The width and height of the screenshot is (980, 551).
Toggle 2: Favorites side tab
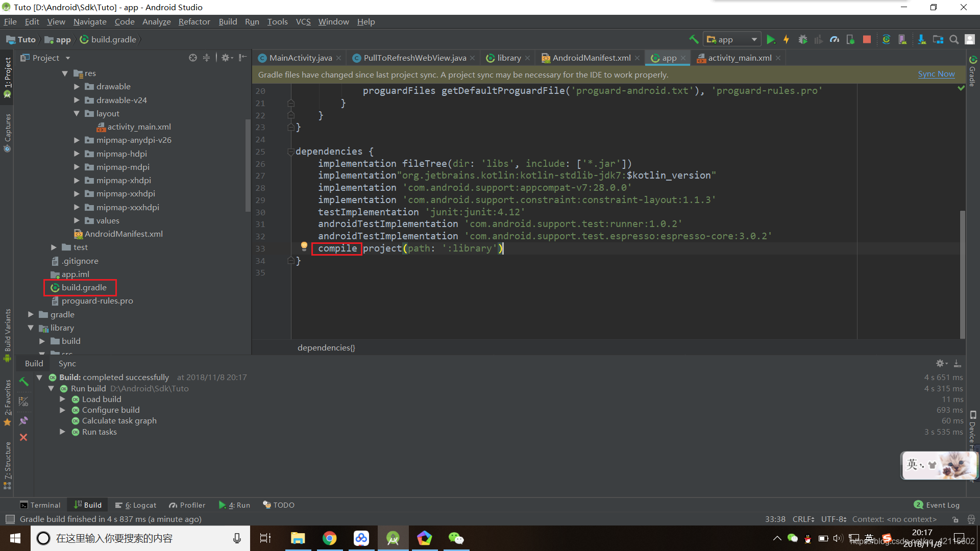tap(7, 402)
